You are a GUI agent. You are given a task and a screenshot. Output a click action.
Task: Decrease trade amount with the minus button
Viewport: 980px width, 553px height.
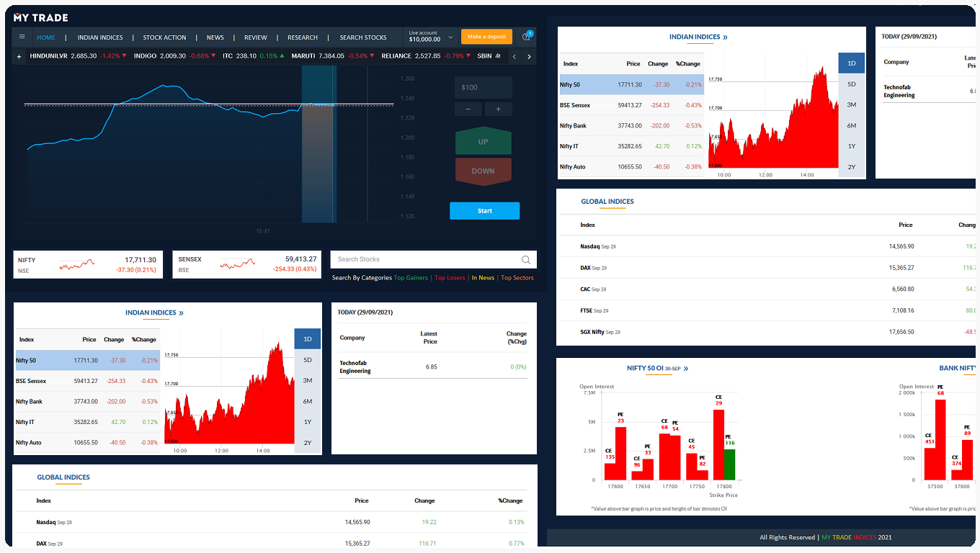coord(468,109)
